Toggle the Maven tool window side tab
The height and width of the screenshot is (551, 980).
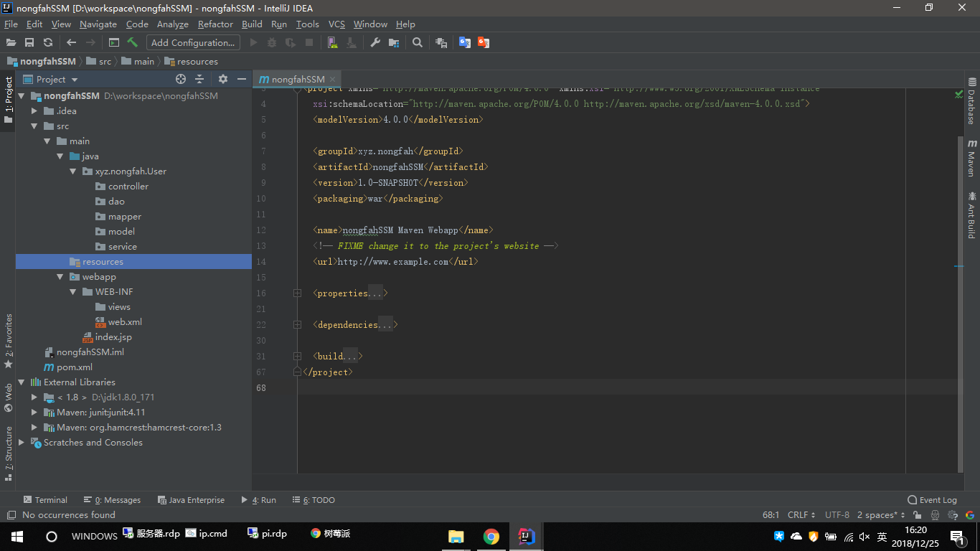[x=972, y=158]
